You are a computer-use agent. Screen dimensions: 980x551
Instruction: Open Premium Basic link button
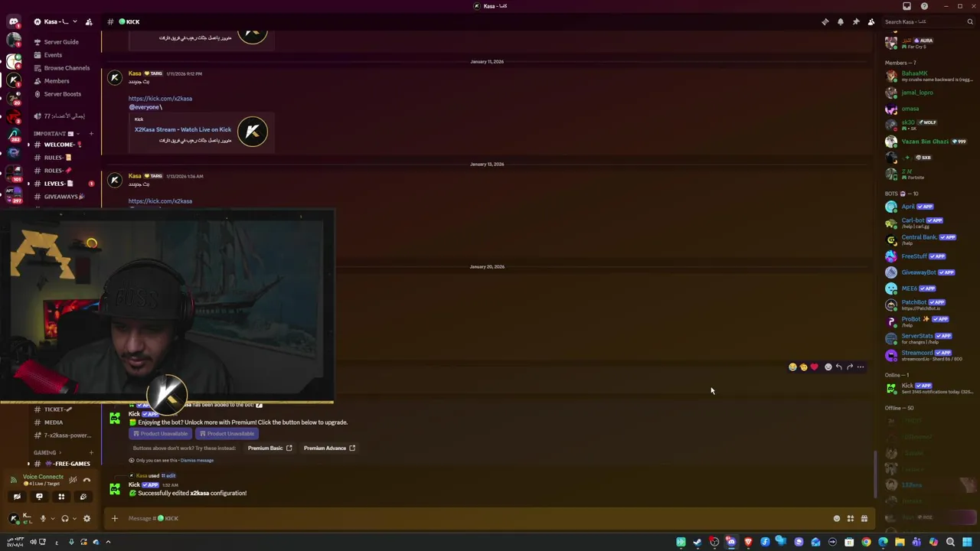click(269, 448)
